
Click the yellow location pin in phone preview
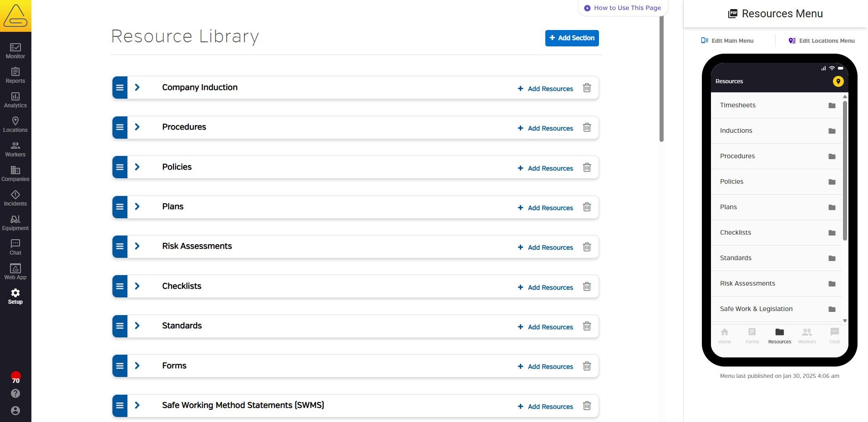(x=838, y=81)
